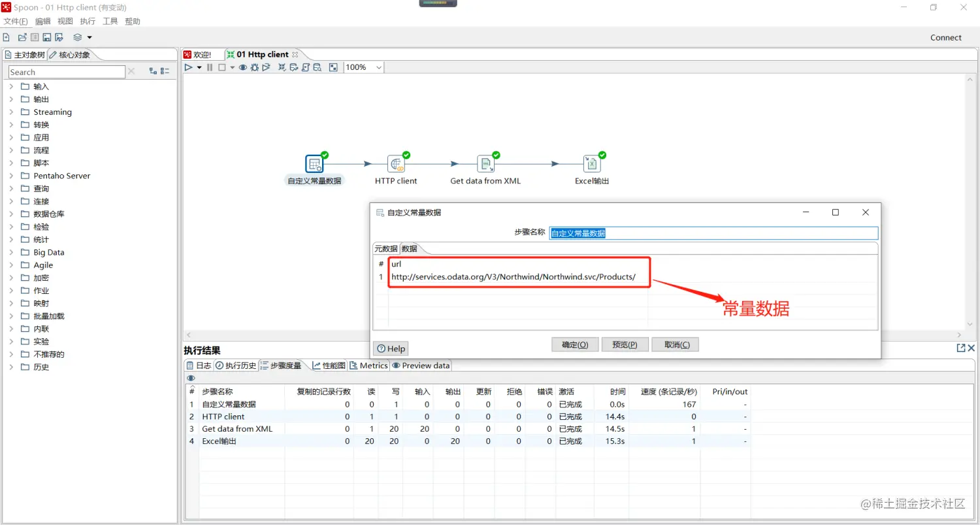This screenshot has height=525, width=980.
Task: Switch to the Preview data results tab
Action: [x=421, y=366]
